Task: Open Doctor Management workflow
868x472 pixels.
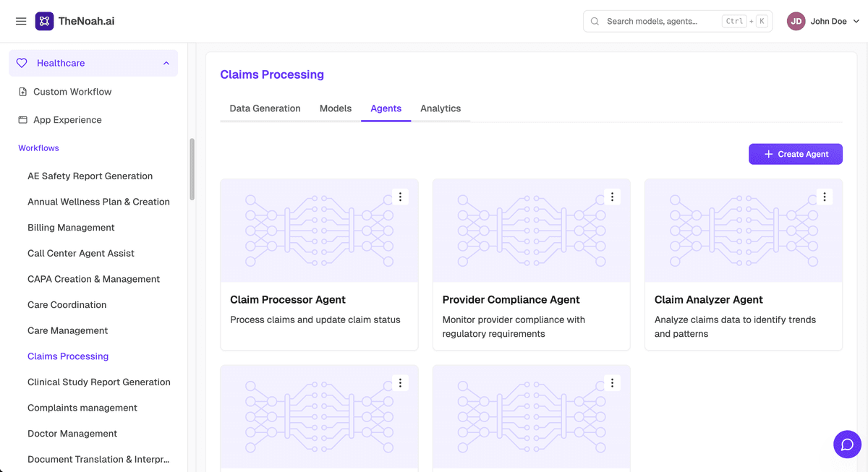Action: [72, 434]
